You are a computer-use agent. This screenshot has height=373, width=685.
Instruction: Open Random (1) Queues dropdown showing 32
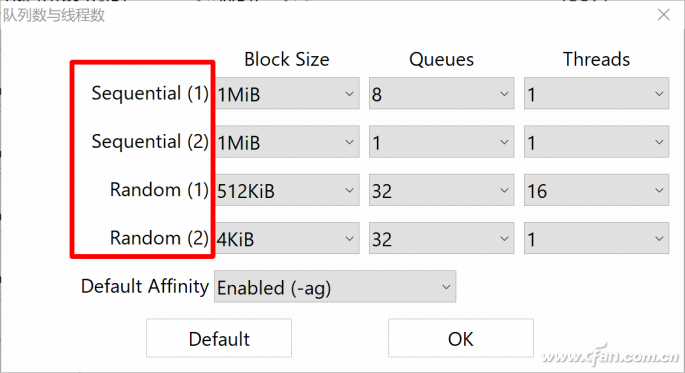coord(441,190)
